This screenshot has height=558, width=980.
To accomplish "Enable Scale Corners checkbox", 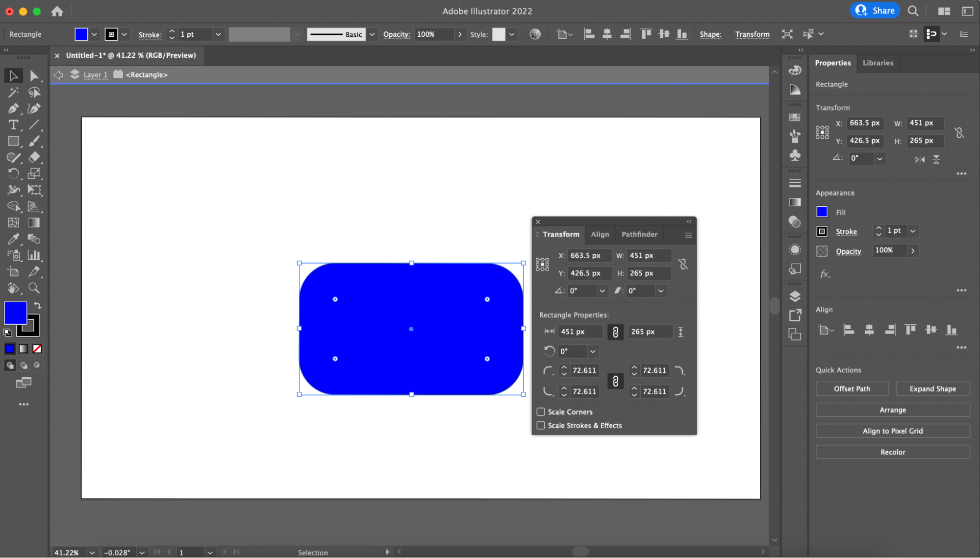I will pyautogui.click(x=541, y=412).
